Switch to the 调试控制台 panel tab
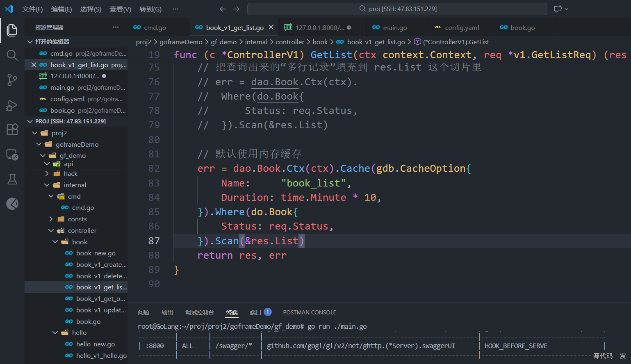The image size is (631, 364). (200, 312)
